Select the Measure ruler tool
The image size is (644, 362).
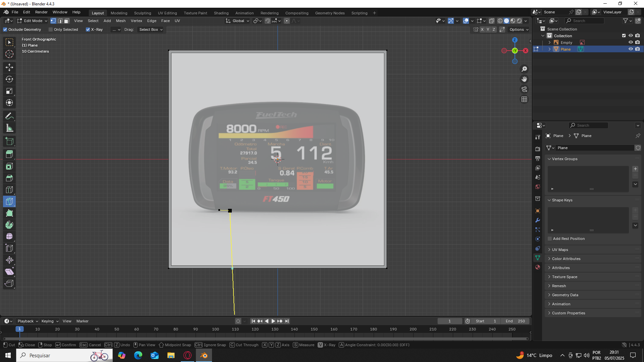9,128
